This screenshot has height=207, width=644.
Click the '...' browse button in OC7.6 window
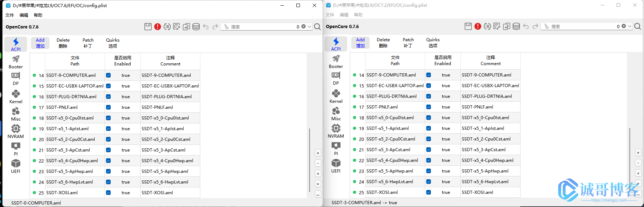tap(318, 194)
